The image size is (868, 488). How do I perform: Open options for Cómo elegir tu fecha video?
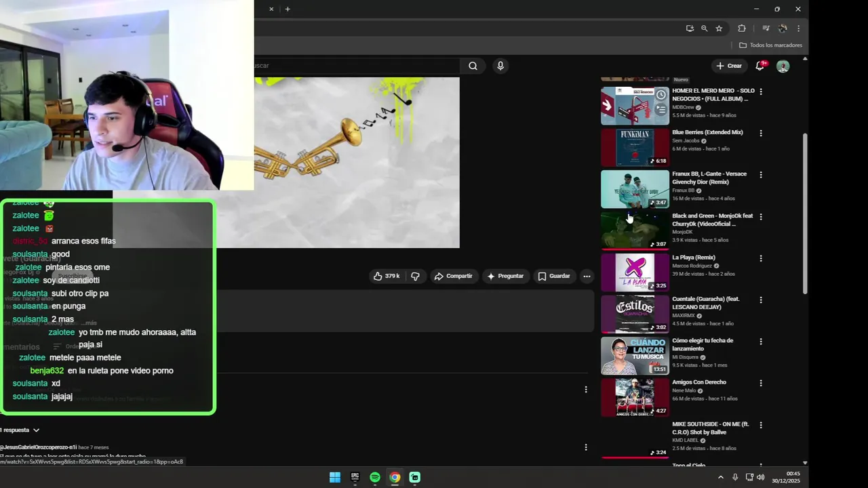(761, 342)
